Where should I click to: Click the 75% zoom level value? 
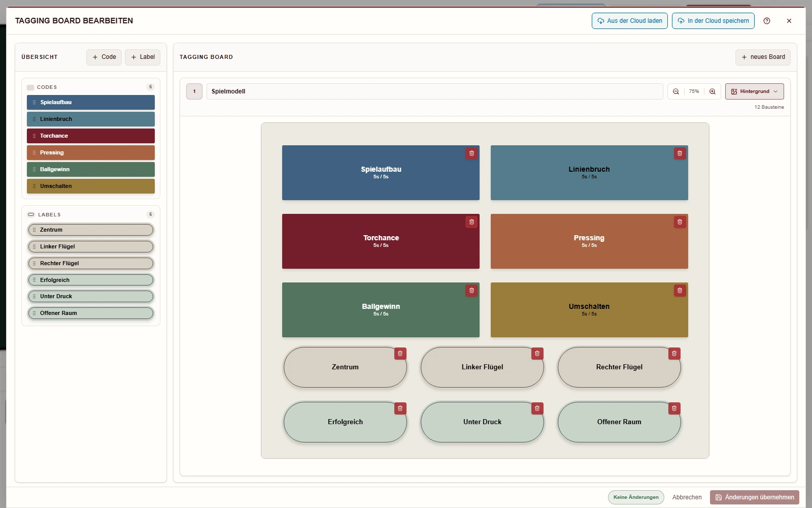pyautogui.click(x=694, y=91)
